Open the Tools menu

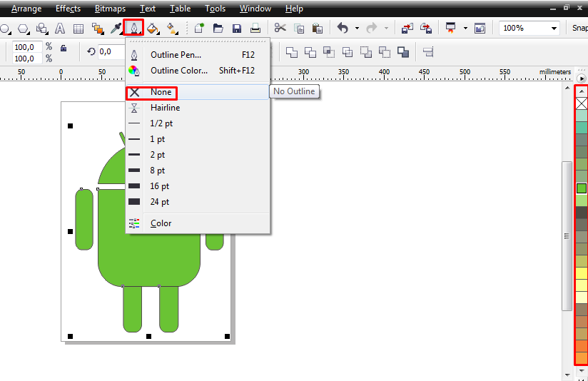click(x=215, y=9)
